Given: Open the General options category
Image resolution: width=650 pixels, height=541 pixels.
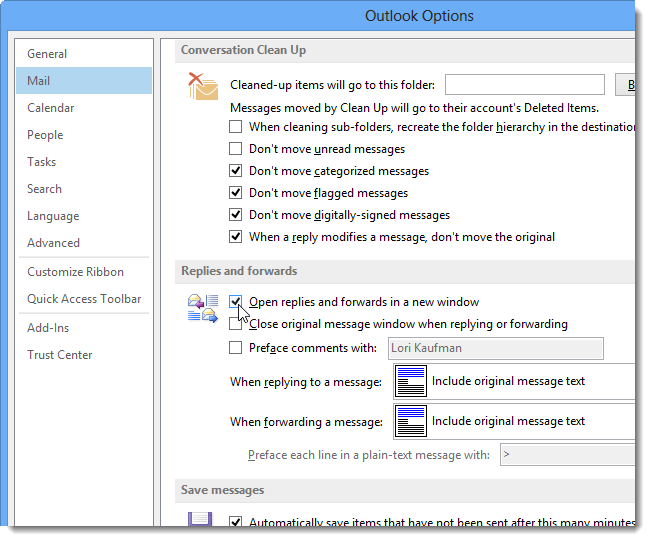Looking at the screenshot, I should (x=84, y=54).
